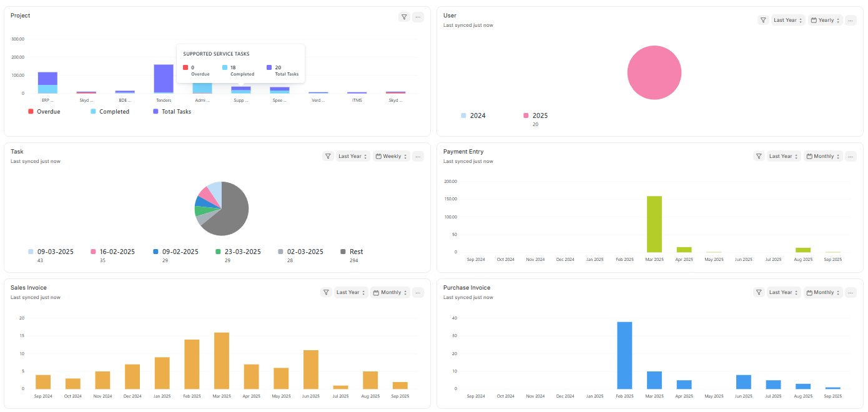Click the Payment Entry chart title
The image size is (868, 412).
coord(463,151)
